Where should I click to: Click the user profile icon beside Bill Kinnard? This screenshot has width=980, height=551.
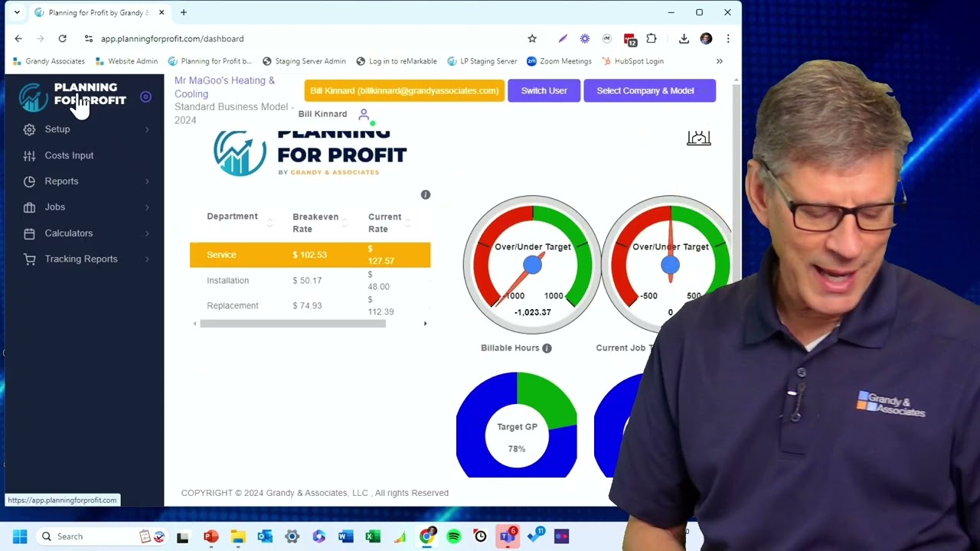(364, 114)
